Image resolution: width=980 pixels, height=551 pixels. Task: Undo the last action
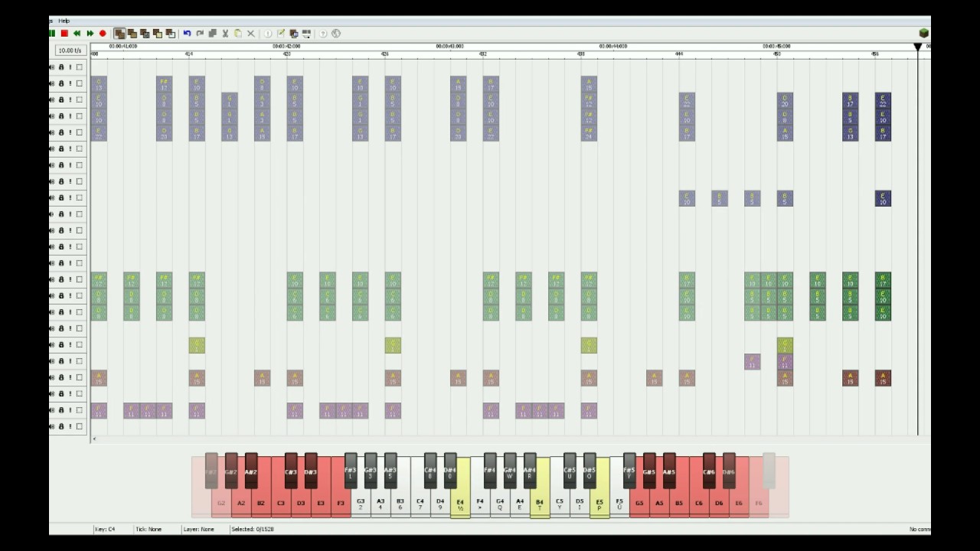coord(187,34)
